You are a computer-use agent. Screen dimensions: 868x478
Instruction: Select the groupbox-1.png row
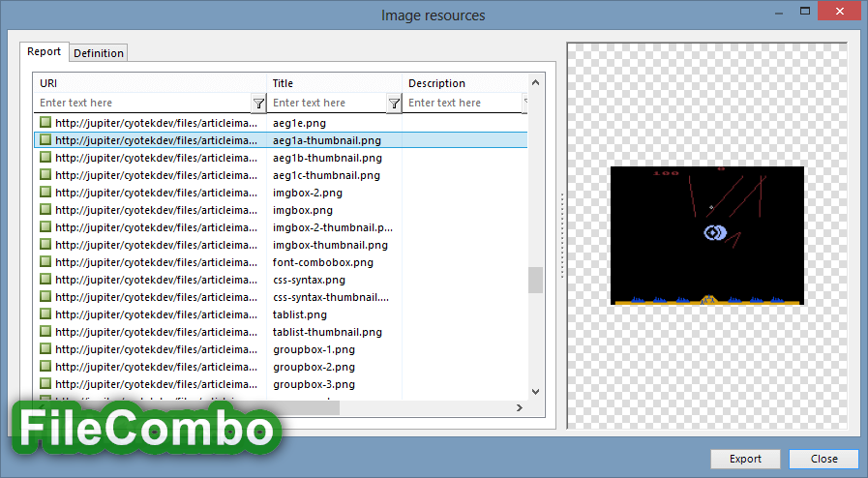point(281,349)
